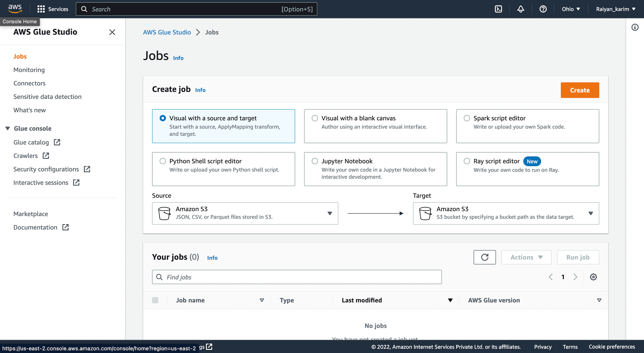Viewport: 644px width, 353px height.
Task: Click the external link icon beside Glue catalog
Action: tap(57, 142)
